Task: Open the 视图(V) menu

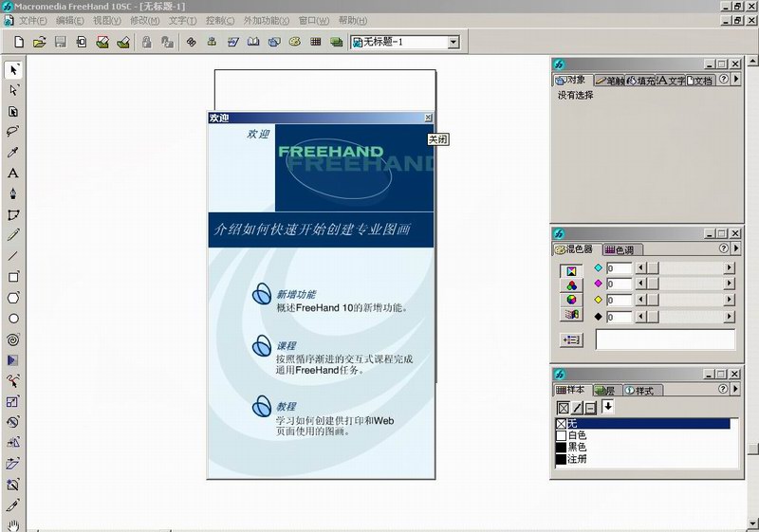Action: click(x=107, y=21)
